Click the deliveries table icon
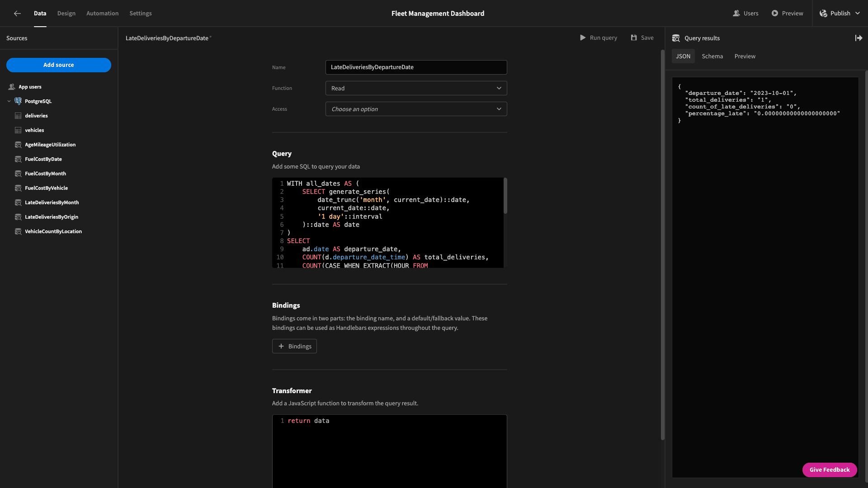 coord(18,116)
